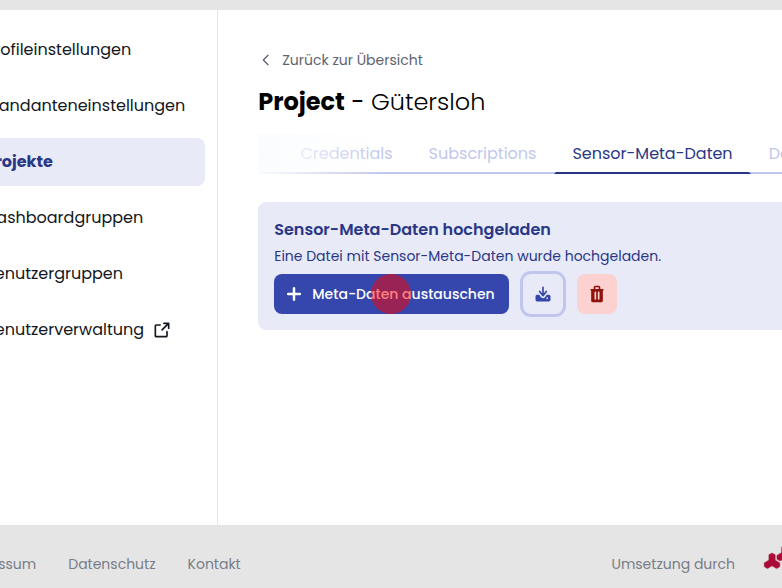Screen dimensions: 782x588
Task: Click the back chevron arrow above the project title
Action: pos(265,60)
